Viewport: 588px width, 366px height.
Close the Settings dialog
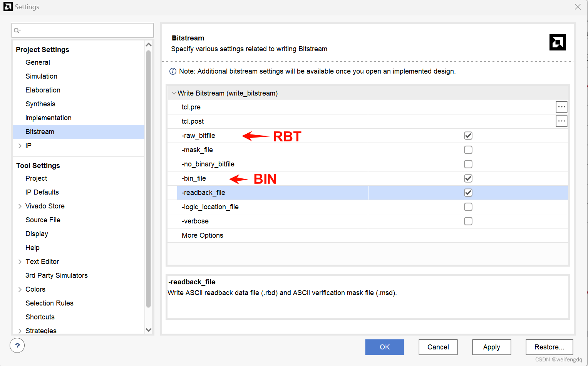coord(578,7)
